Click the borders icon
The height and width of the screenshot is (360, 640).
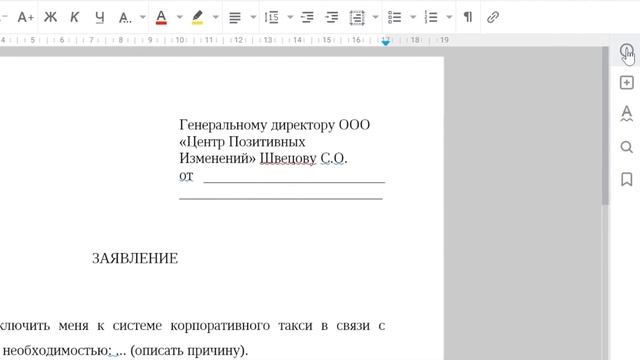click(357, 18)
